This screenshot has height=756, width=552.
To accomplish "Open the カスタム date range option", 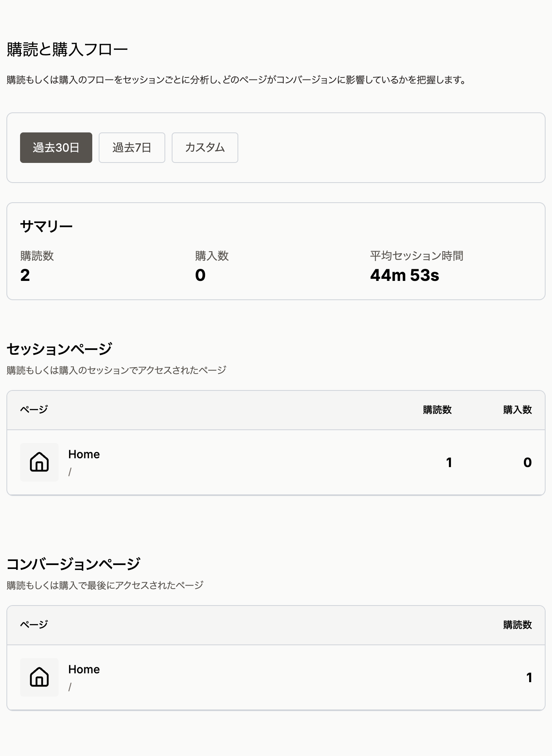I will [x=205, y=148].
